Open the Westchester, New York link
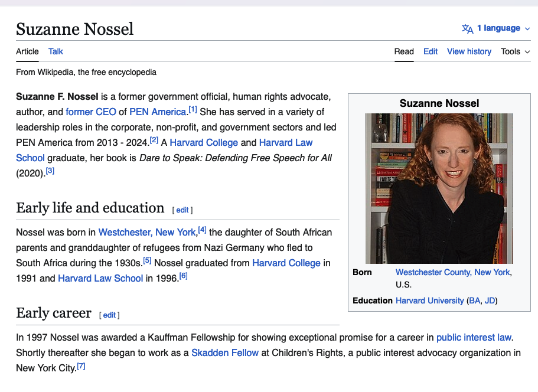Screen dimensions: 538x392 pos(147,232)
